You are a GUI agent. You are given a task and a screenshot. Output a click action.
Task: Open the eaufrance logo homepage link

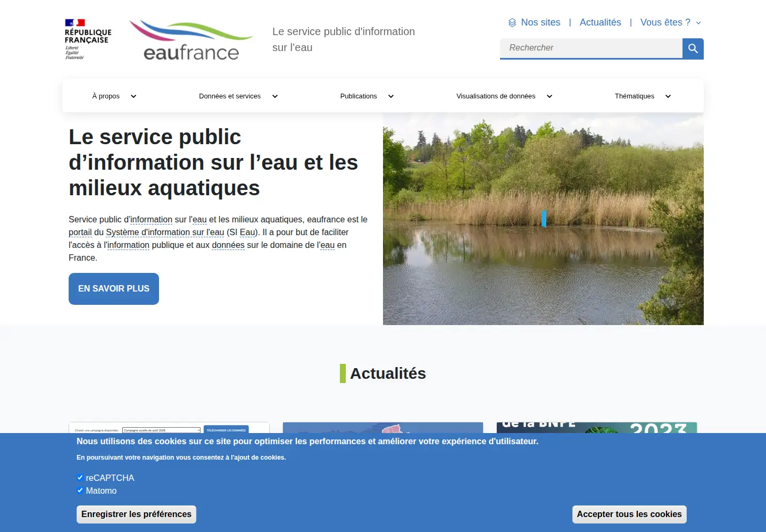(x=191, y=40)
